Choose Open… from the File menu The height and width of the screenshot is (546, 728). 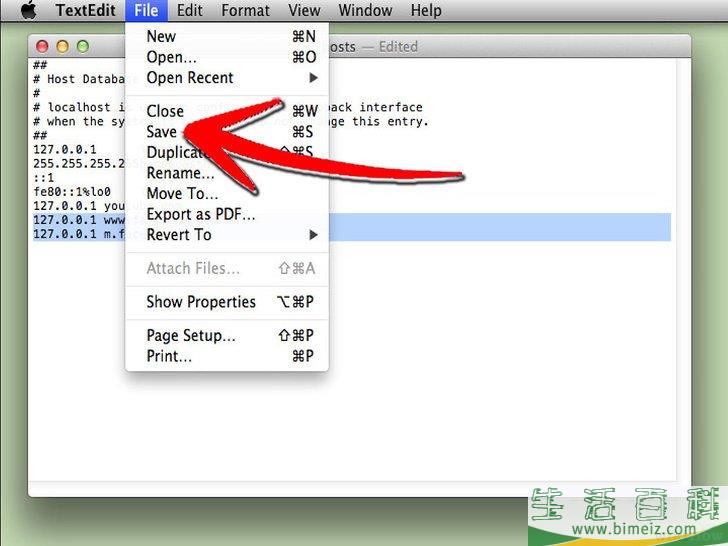coord(227,57)
